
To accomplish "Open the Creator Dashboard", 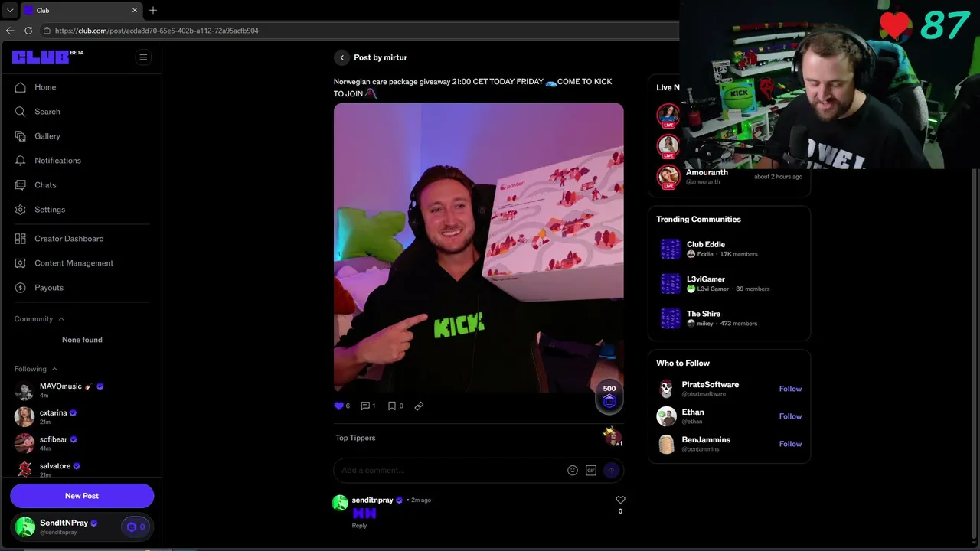I will pos(69,239).
